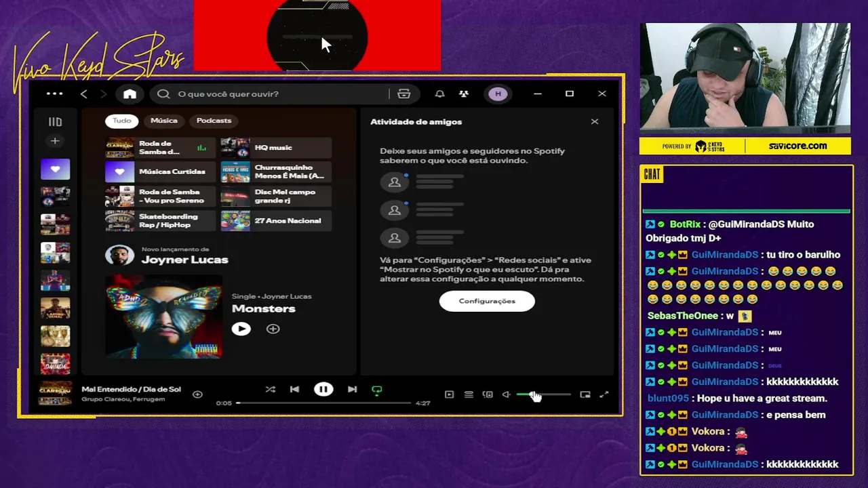Viewport: 868px width, 488px height.
Task: Open '27 Anos Nacional' card
Action: click(x=276, y=221)
